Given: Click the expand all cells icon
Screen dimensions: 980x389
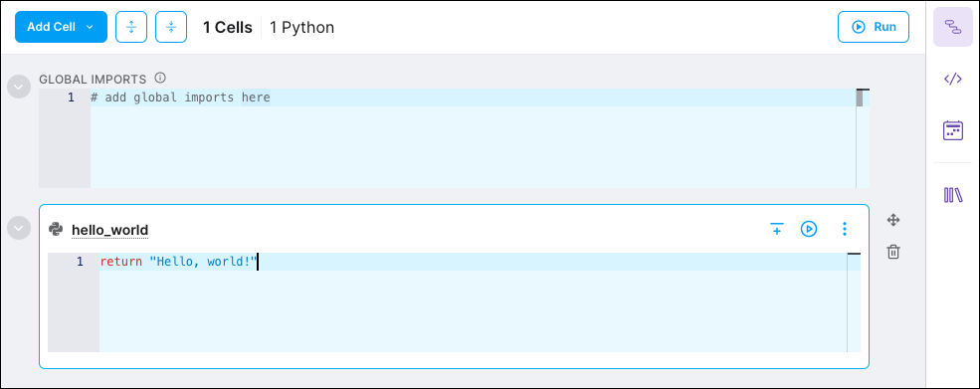Looking at the screenshot, I should [x=131, y=27].
